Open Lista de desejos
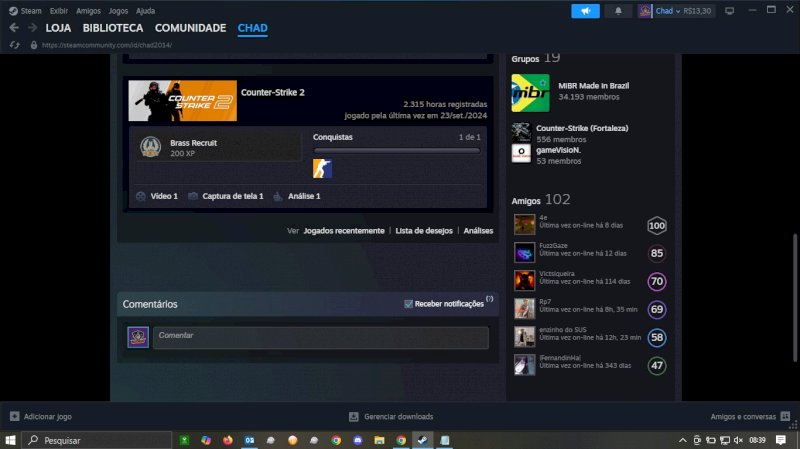The height and width of the screenshot is (449, 800). point(424,231)
